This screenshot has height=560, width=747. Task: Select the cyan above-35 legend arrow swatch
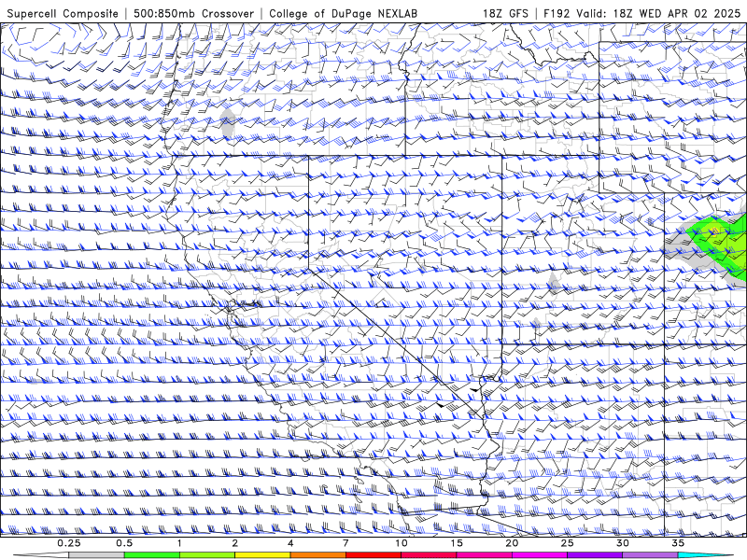pos(705,555)
